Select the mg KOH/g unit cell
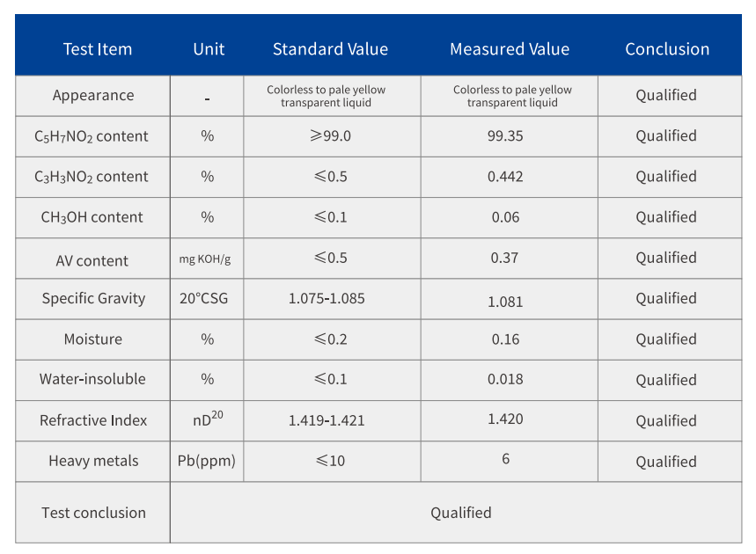The height and width of the screenshot is (554, 756). click(205, 259)
